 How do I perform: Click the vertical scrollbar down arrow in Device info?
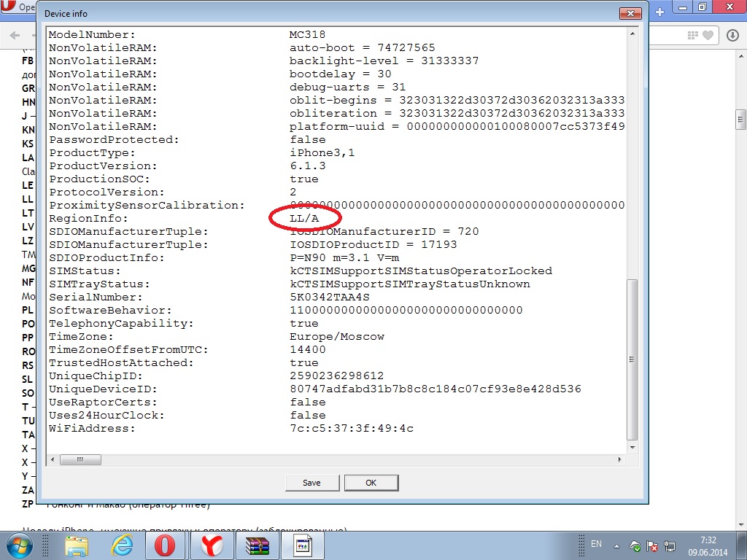pyautogui.click(x=632, y=447)
